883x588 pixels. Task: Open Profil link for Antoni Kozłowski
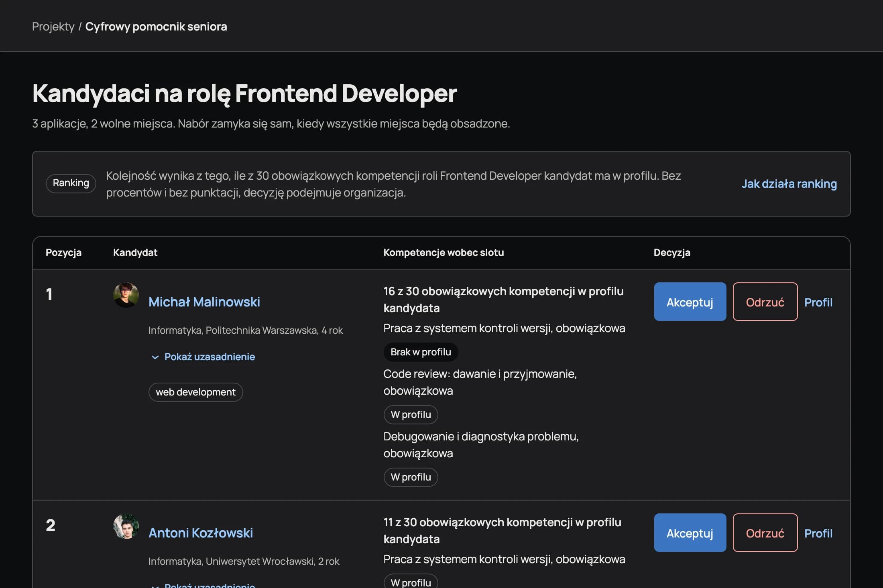818,533
